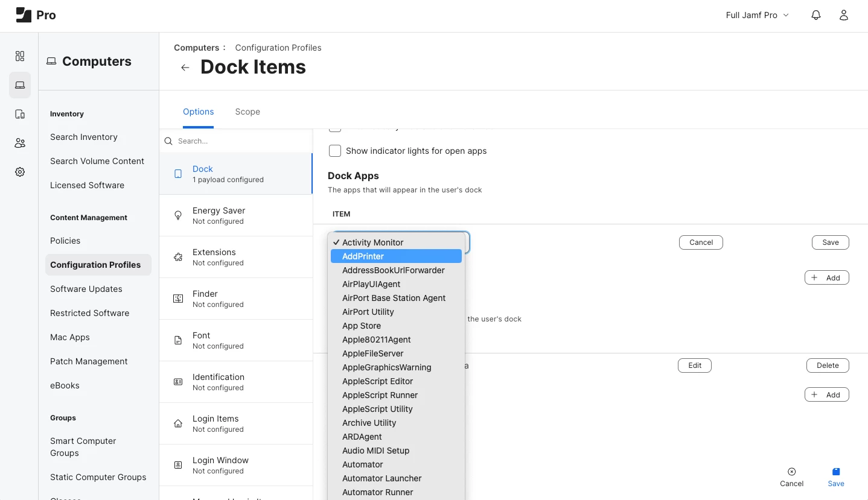Choose AppleScript Editor option

(x=396, y=381)
